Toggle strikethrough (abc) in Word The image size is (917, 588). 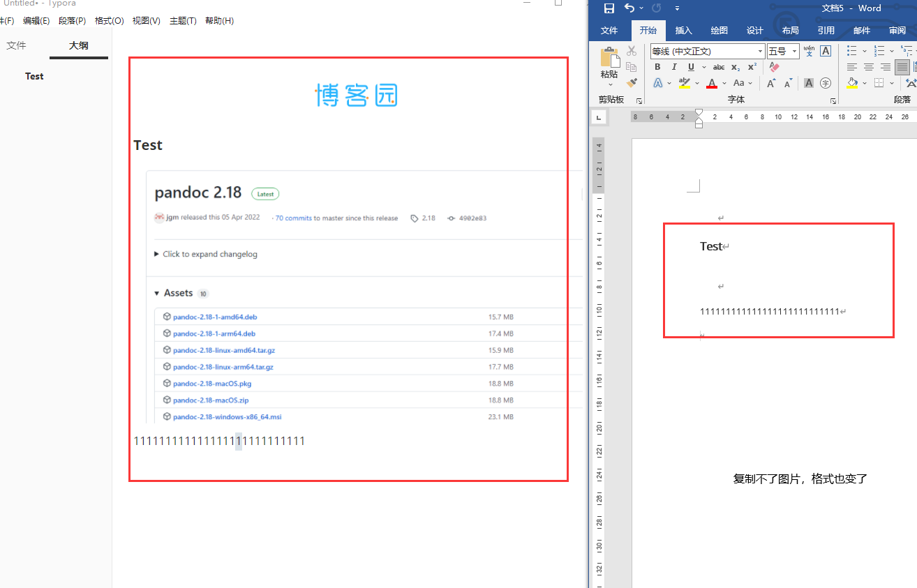pos(719,67)
